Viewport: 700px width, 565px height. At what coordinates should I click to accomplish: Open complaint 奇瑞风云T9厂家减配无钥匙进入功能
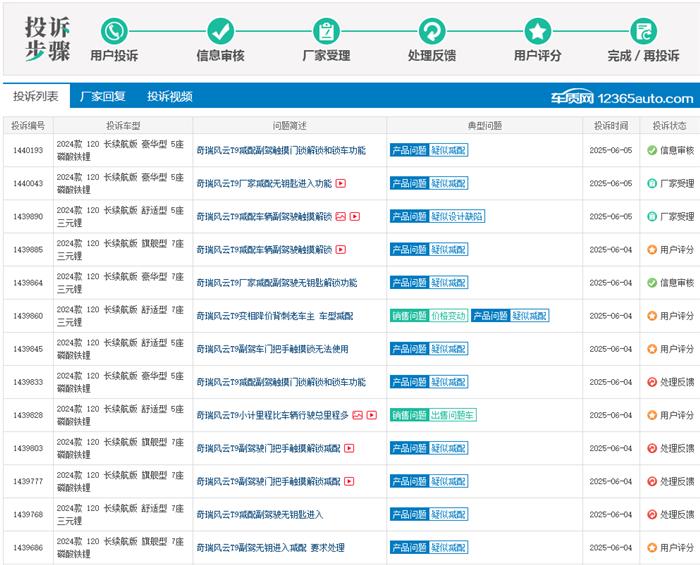[x=264, y=183]
